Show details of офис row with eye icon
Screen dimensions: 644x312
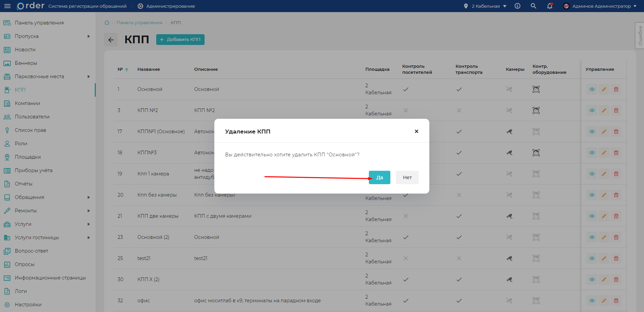click(592, 301)
